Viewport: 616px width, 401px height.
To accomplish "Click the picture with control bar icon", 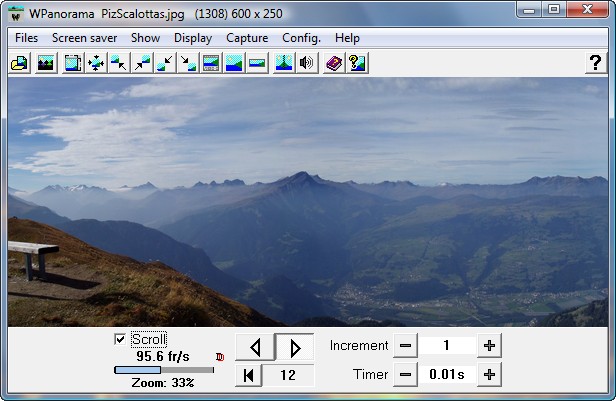I will coord(211,63).
